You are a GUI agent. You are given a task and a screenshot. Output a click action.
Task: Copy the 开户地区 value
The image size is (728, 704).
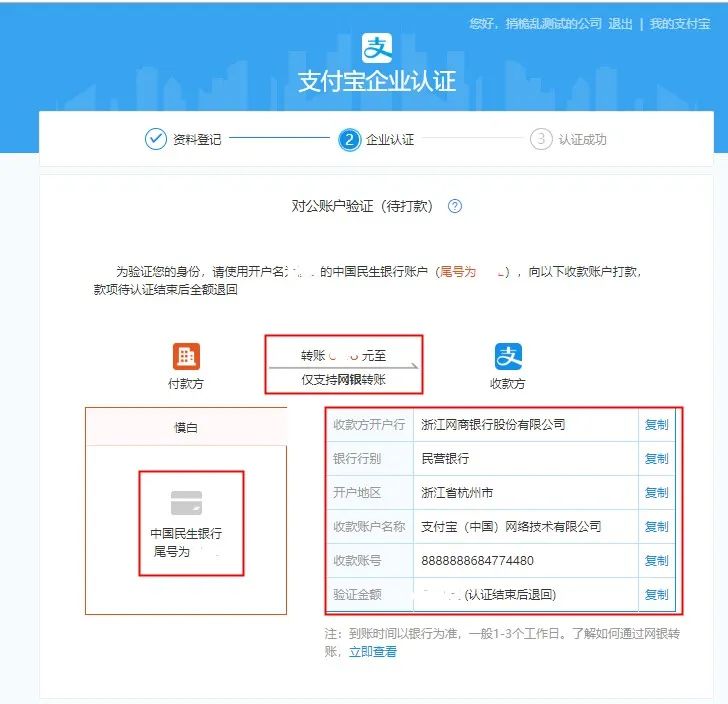click(x=656, y=492)
